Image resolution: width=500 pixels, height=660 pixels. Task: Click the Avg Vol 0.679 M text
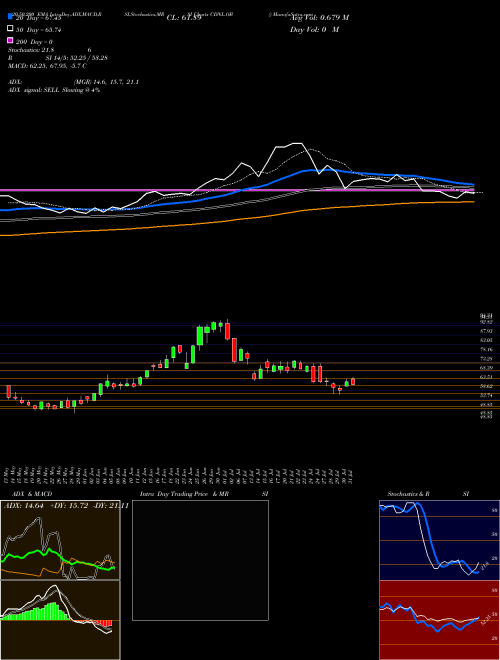pyautogui.click(x=319, y=18)
